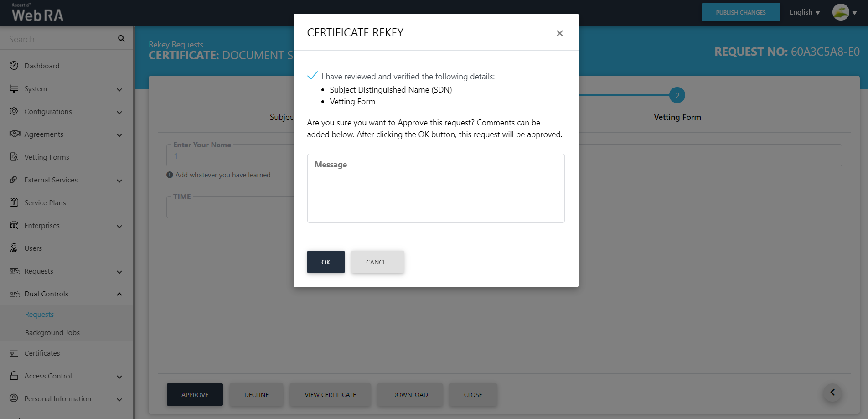Expand the System menu chevron
Screen dimensions: 868x419
(x=119, y=89)
